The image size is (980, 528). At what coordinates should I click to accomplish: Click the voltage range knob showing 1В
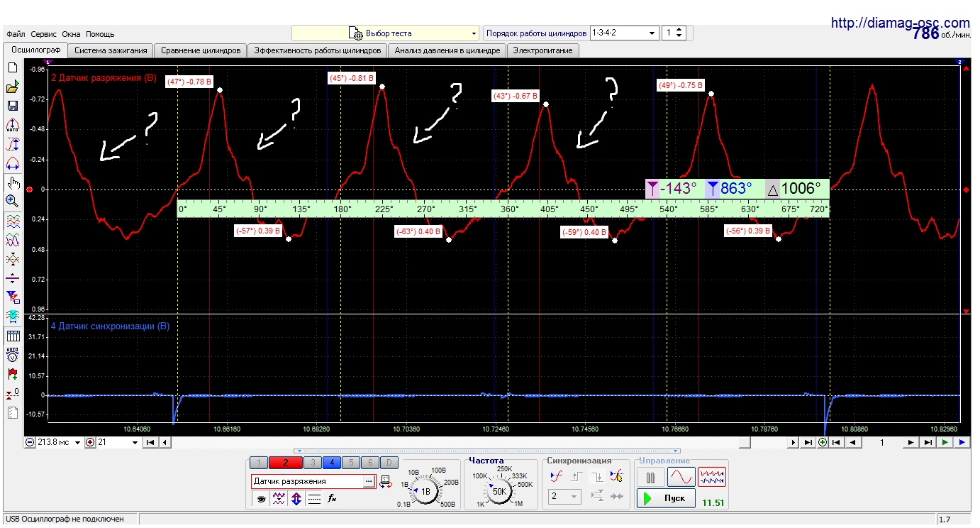pyautogui.click(x=425, y=491)
